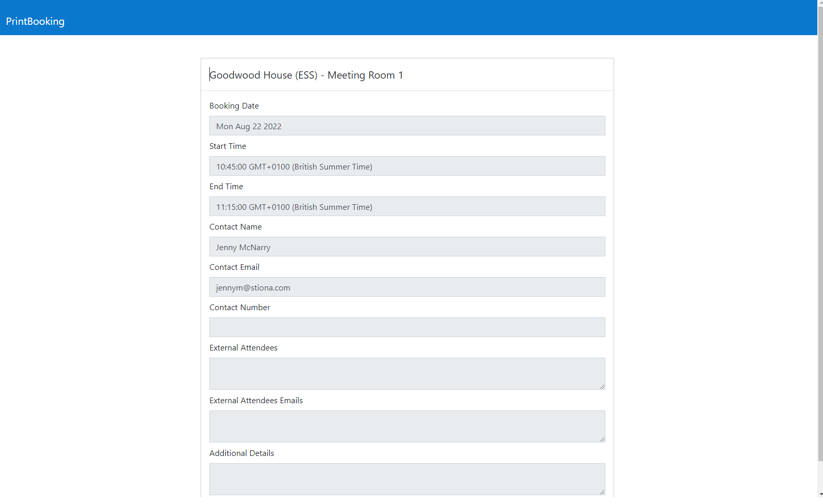Viewport: 823px width, 504px height.
Task: Click the External Attendees Emails label
Action: 256,401
